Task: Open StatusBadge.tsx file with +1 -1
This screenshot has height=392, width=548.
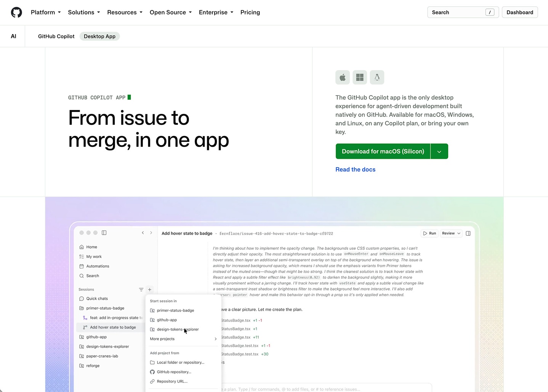Action: pos(241,320)
